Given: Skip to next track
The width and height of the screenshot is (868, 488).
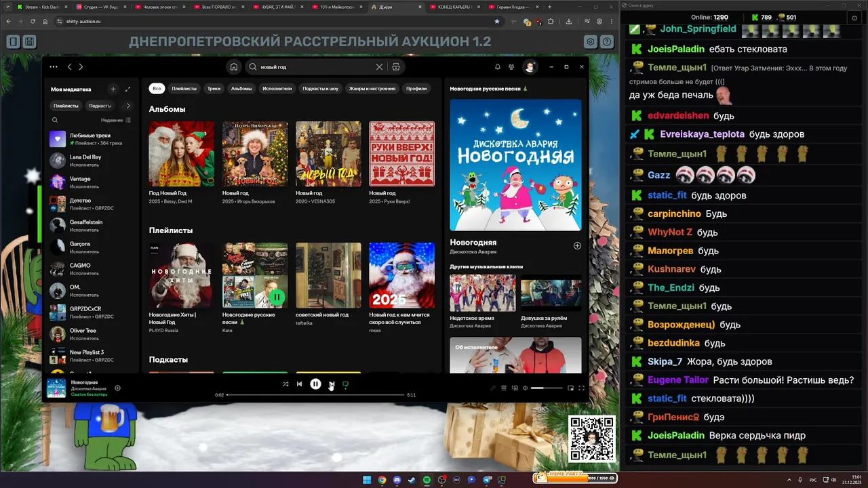Looking at the screenshot, I should coord(332,384).
